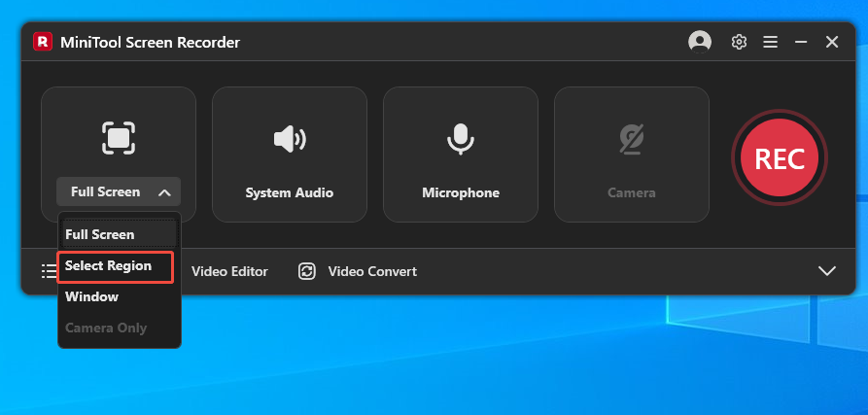Toggle System Audio speaker icon
The width and height of the screenshot is (868, 415).
coord(290,139)
